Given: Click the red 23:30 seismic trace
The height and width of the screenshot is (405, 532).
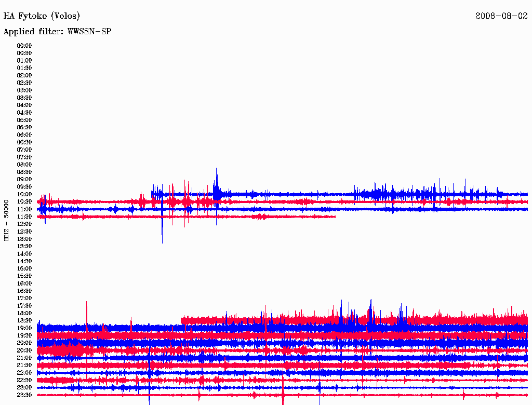Looking at the screenshot, I should pyautogui.click(x=282, y=395).
